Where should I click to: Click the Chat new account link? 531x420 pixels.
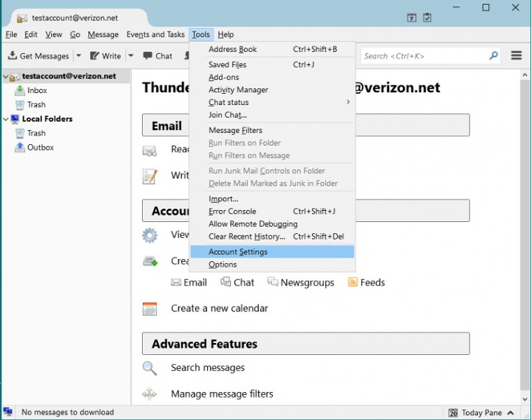237,282
